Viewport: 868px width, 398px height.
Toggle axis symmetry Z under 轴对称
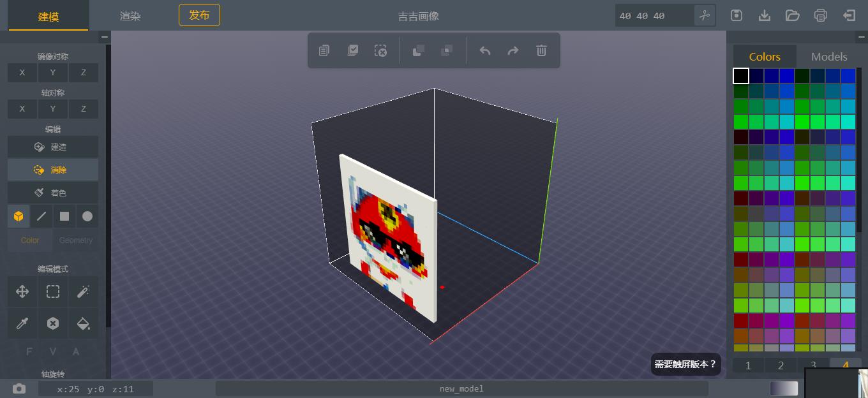click(84, 109)
